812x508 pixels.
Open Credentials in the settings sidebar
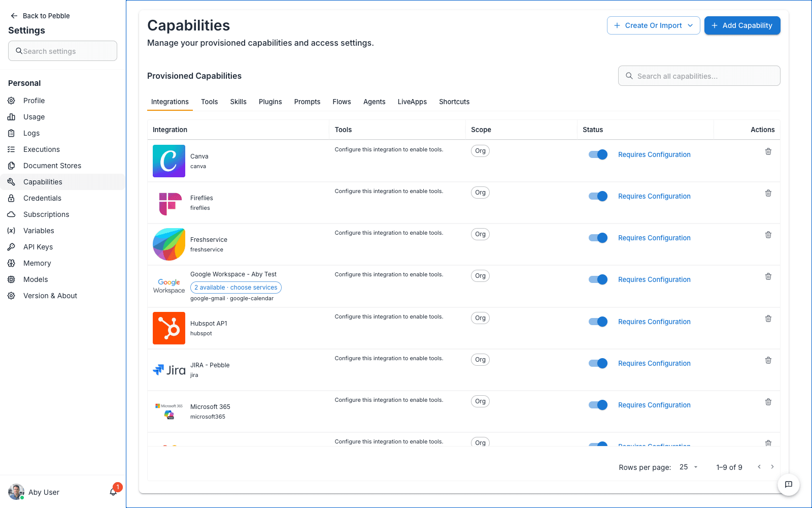tap(62, 198)
